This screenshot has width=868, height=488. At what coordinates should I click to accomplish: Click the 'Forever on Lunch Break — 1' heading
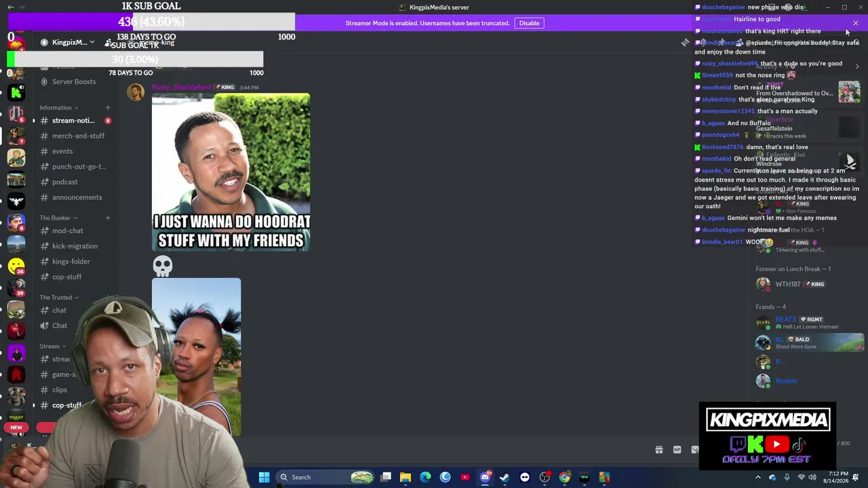(x=793, y=269)
